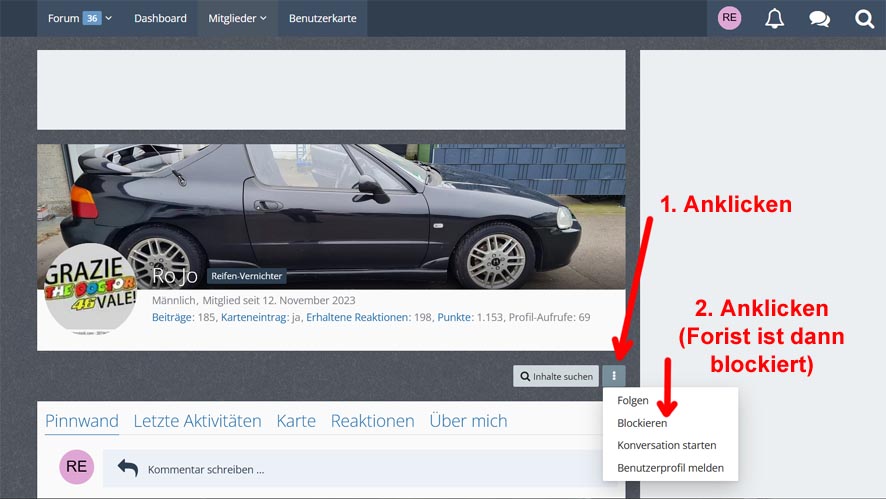
Task: Click the three-dot profile options button
Action: pos(614,376)
